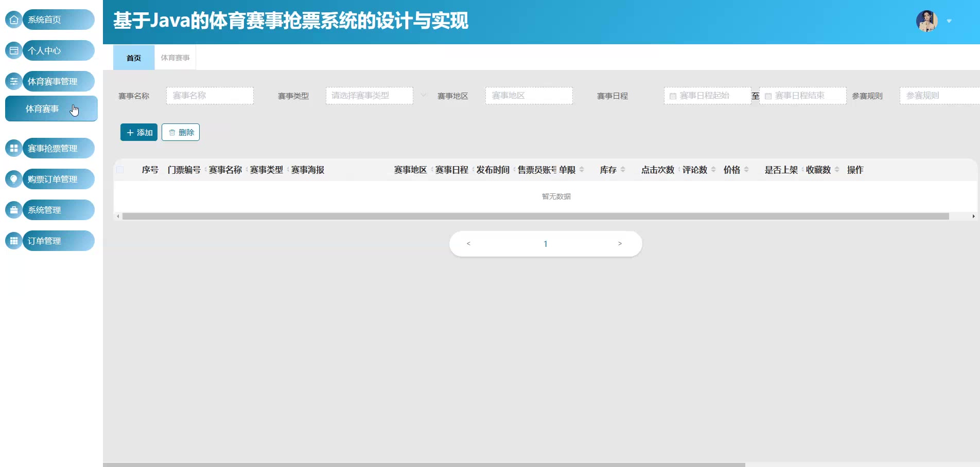This screenshot has width=980, height=467.
Task: Sort by the 价格 column arrows
Action: point(746,170)
